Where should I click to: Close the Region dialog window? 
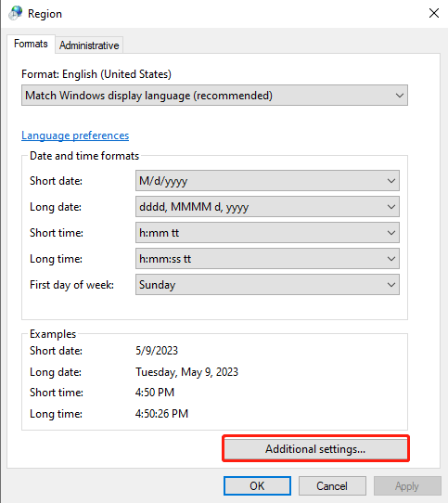click(x=433, y=13)
